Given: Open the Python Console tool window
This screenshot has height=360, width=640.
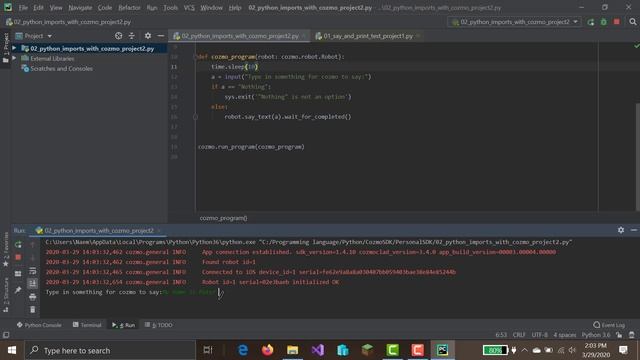Looking at the screenshot, I should (x=39, y=325).
